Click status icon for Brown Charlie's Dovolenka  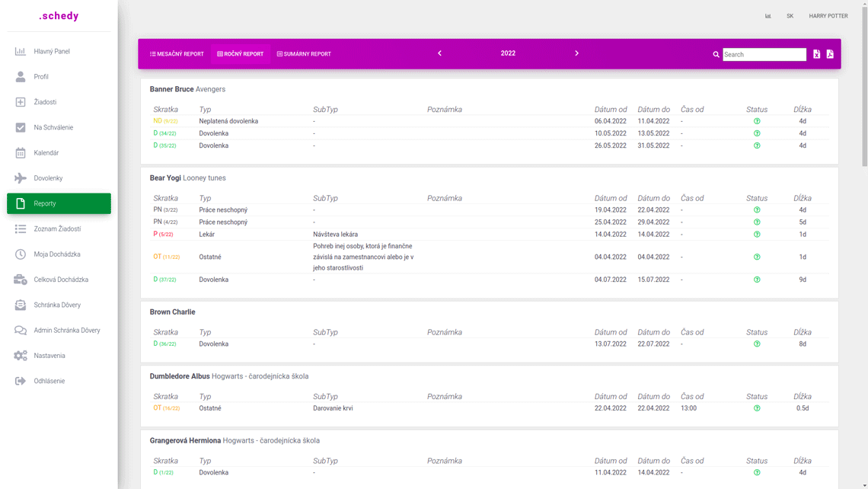(x=757, y=344)
